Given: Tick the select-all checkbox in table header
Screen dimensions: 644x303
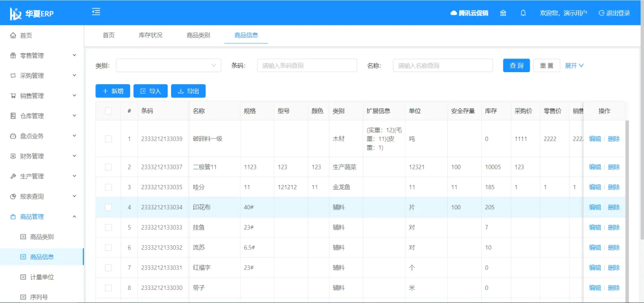Looking at the screenshot, I should 109,111.
